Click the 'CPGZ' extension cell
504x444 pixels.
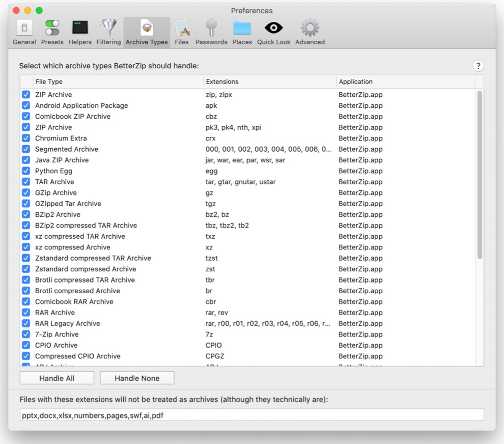pos(215,356)
